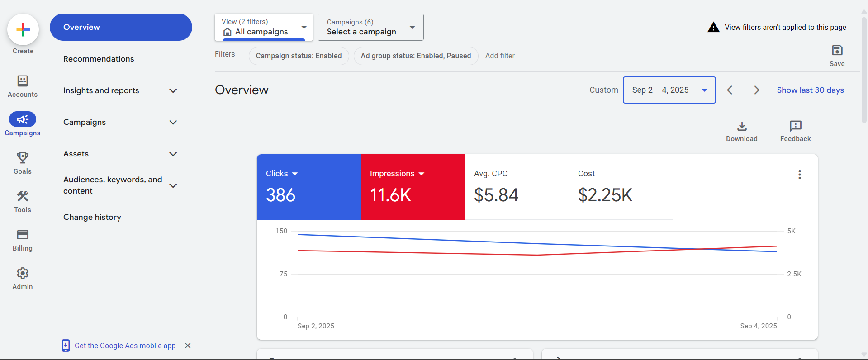Open the Sep 2 – 4, 2025 date dropdown
The width and height of the screenshot is (868, 360).
pyautogui.click(x=669, y=90)
